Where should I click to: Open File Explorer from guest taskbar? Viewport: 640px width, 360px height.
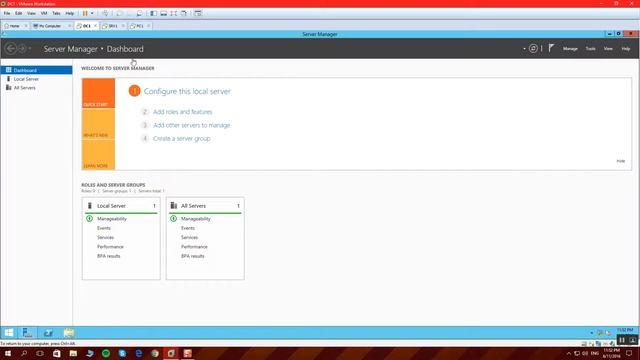point(69,333)
